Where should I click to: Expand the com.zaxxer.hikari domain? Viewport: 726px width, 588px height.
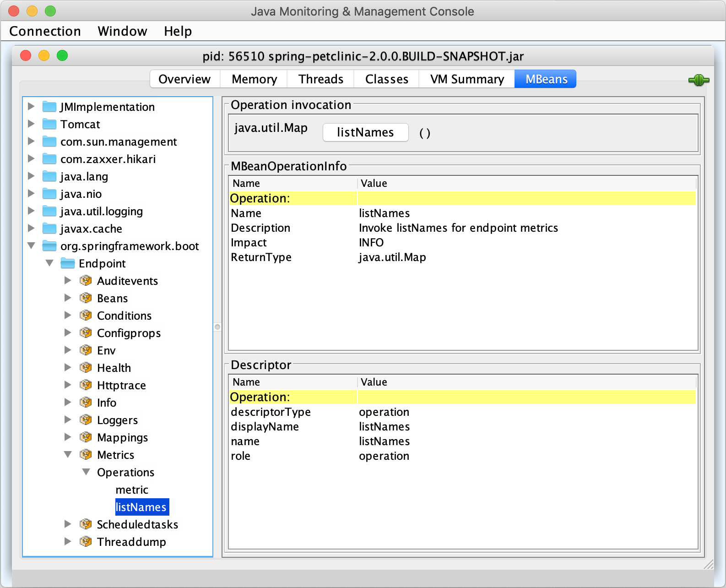(x=31, y=159)
